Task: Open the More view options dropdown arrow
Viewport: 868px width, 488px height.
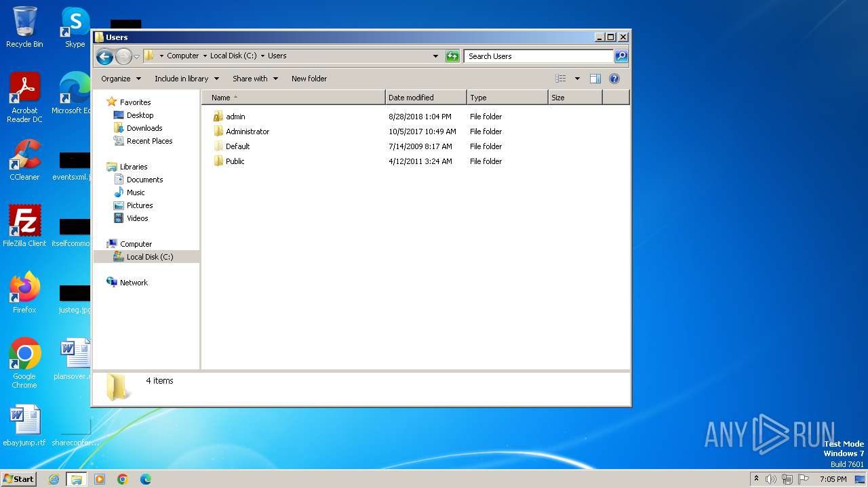Action: point(577,79)
